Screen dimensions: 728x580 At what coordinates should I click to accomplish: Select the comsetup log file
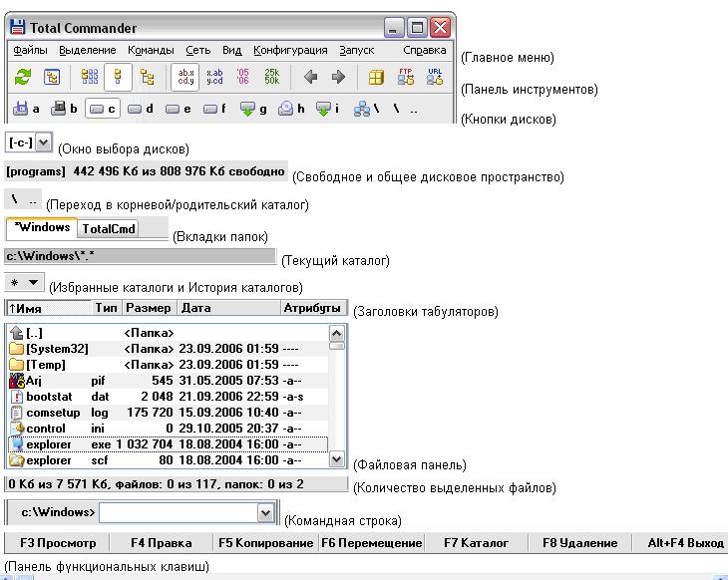pyautogui.click(x=169, y=413)
